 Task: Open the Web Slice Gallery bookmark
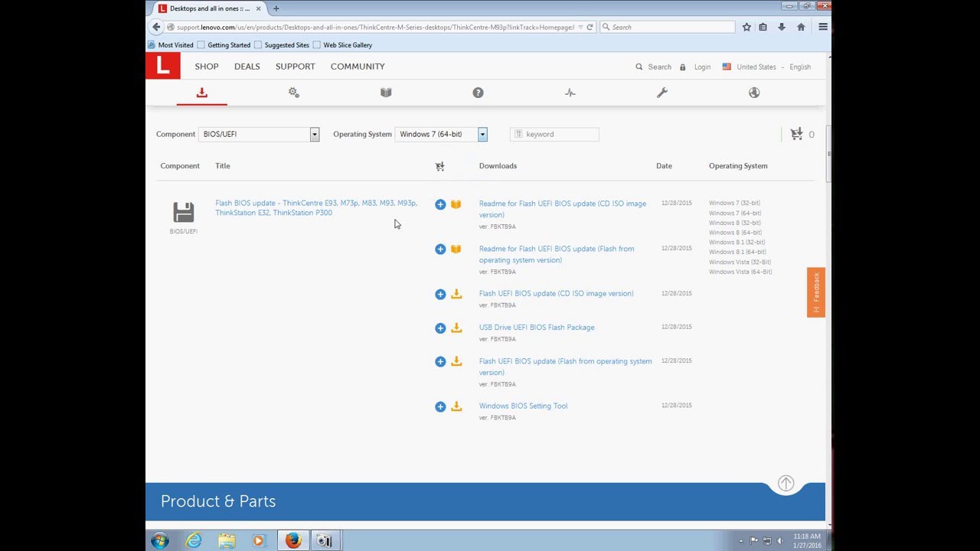click(342, 45)
